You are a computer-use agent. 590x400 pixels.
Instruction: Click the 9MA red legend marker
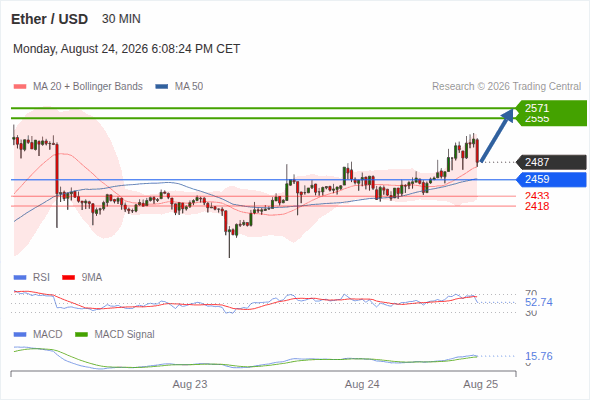click(x=68, y=278)
